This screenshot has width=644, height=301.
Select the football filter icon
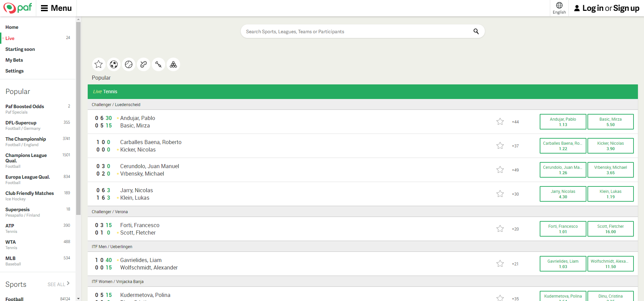[114, 64]
